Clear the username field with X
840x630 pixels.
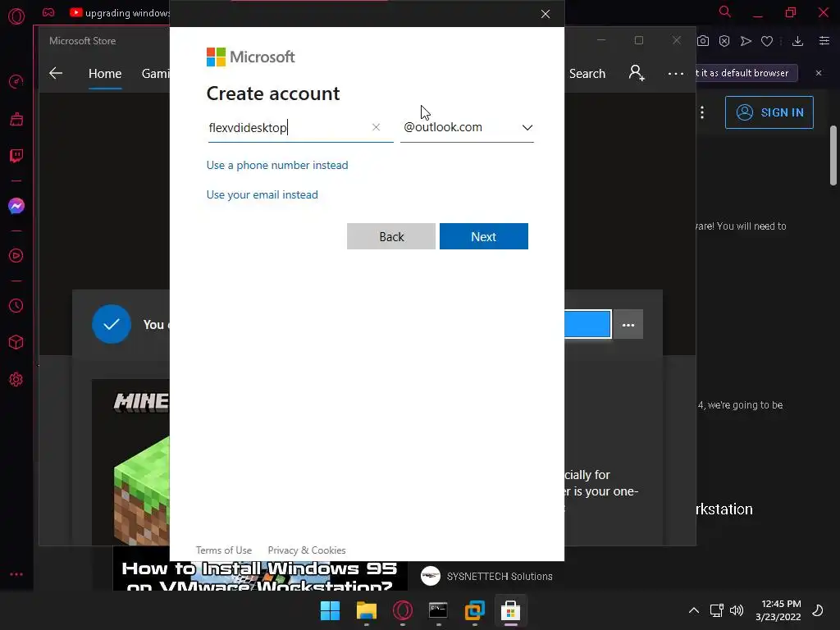(x=376, y=127)
